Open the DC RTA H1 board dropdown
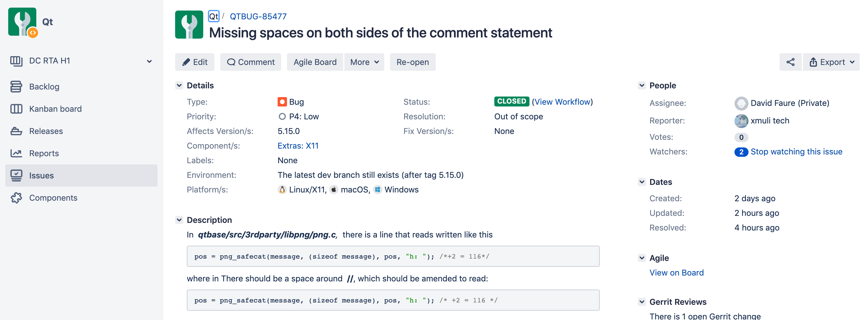This screenshot has height=320, width=868. tap(149, 61)
